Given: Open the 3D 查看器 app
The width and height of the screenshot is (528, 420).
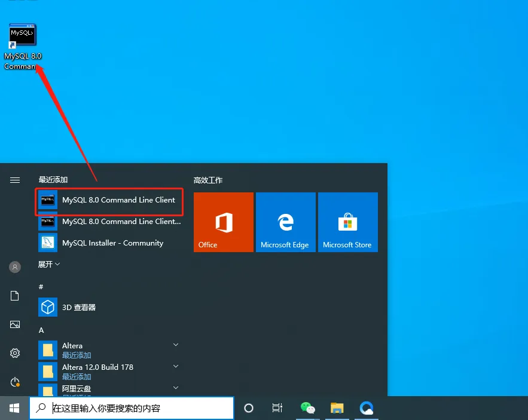Looking at the screenshot, I should 109,307.
